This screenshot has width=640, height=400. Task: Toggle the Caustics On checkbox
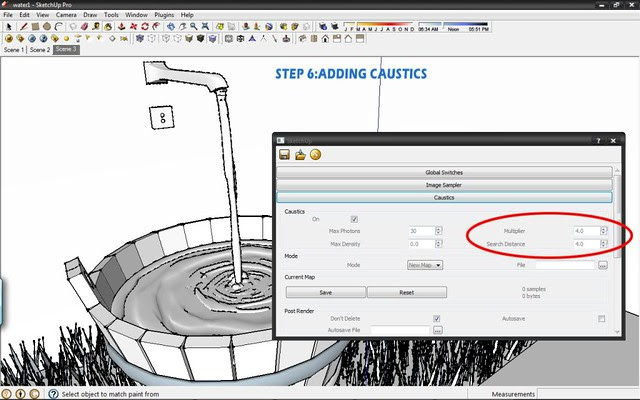354,219
